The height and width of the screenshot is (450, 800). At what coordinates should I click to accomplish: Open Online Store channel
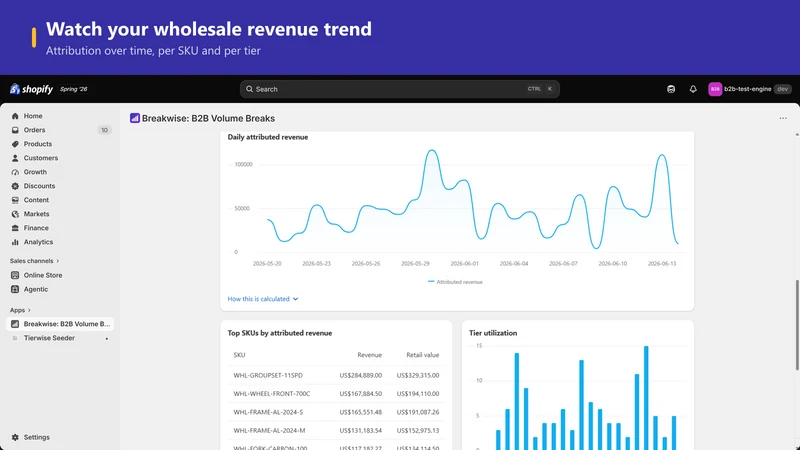(43, 275)
